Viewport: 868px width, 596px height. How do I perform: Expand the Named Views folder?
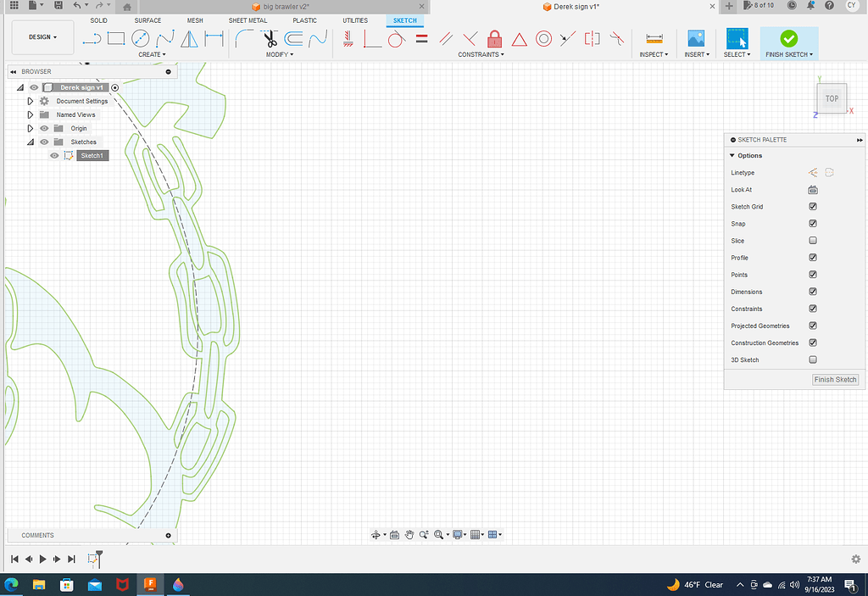click(x=30, y=114)
